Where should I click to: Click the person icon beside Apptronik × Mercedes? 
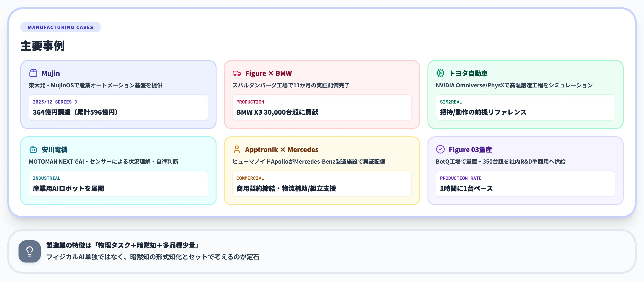(237, 149)
